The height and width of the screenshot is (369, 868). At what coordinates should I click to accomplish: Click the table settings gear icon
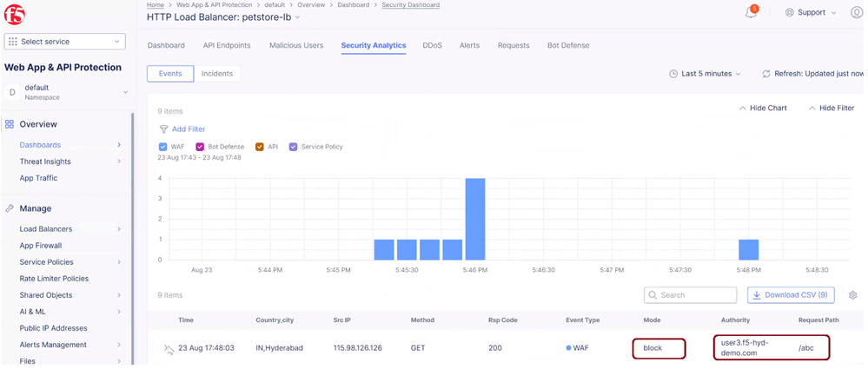pos(852,295)
